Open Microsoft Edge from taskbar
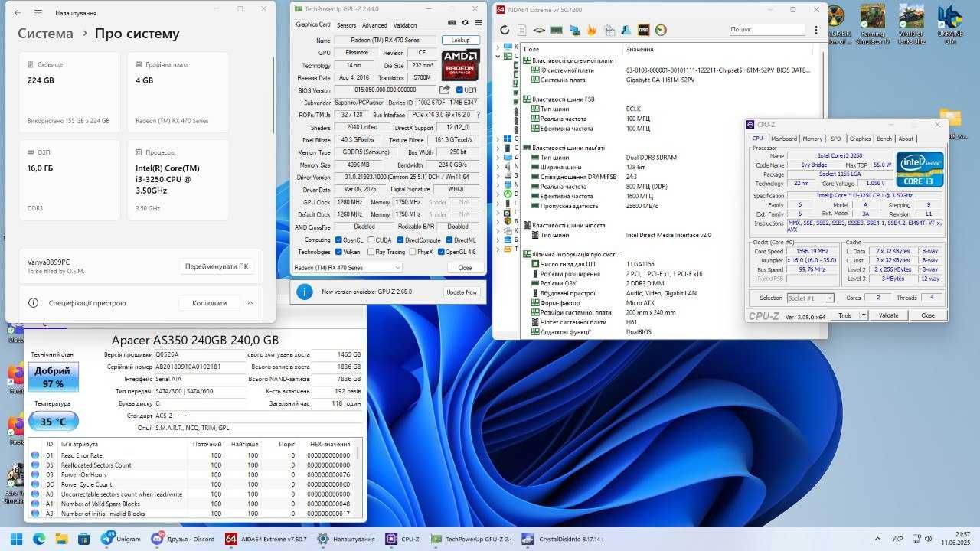This screenshot has height=551, width=980. tap(41, 539)
